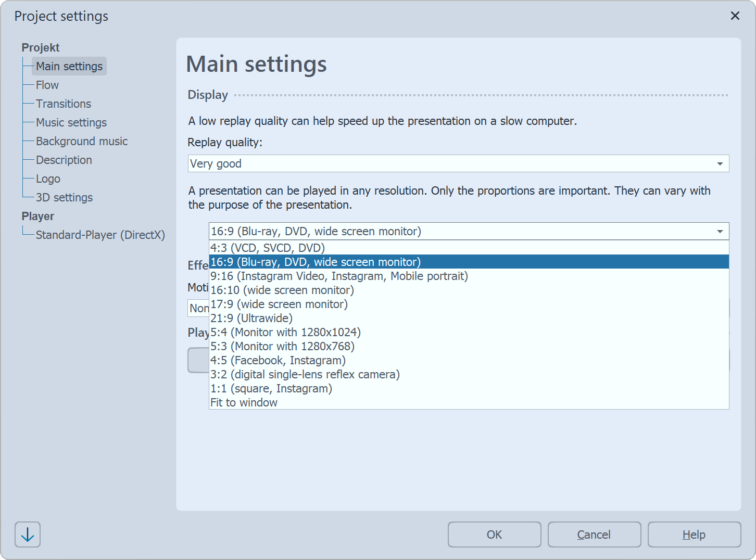The image size is (756, 560).
Task: Open the Logo settings page
Action: pyautogui.click(x=48, y=179)
